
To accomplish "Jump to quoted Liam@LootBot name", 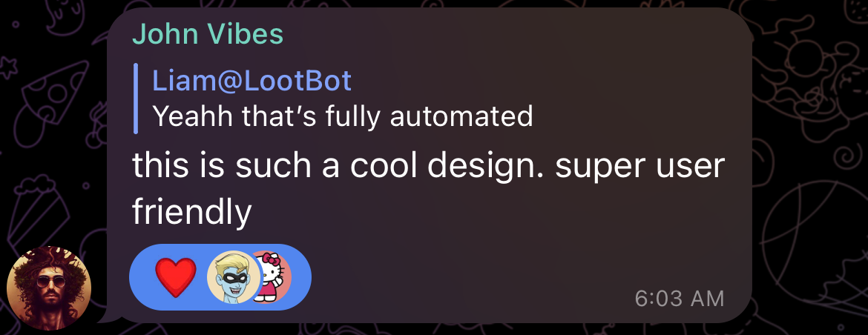I will coord(252,82).
